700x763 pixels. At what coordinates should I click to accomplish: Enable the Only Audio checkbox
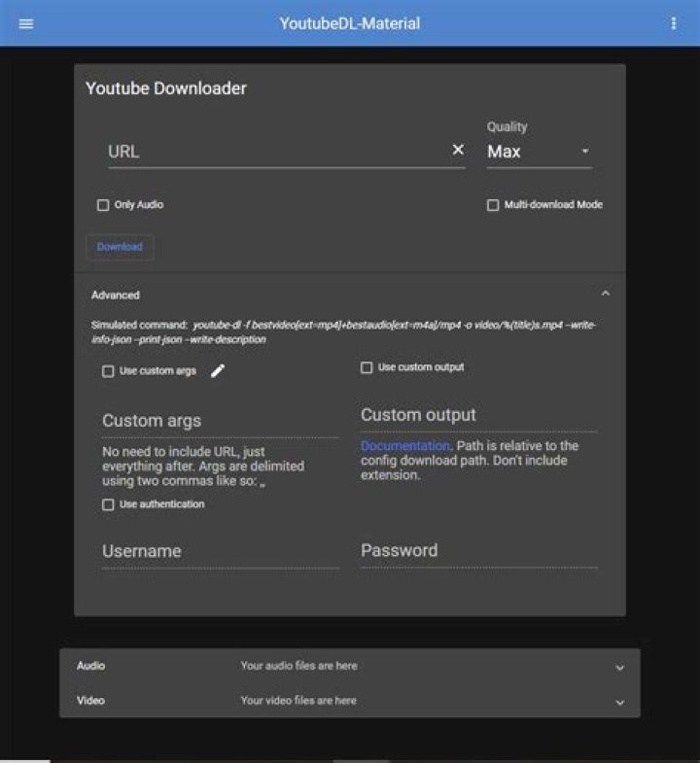click(x=103, y=205)
